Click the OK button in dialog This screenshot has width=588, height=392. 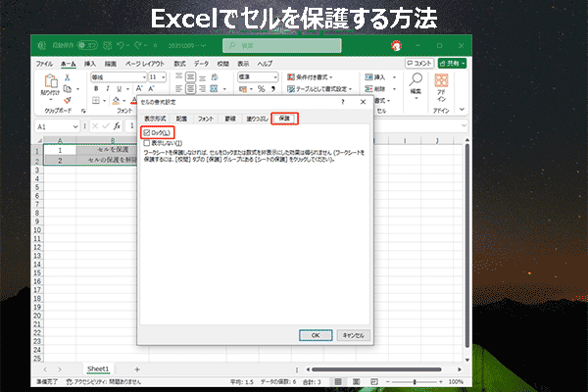point(316,335)
